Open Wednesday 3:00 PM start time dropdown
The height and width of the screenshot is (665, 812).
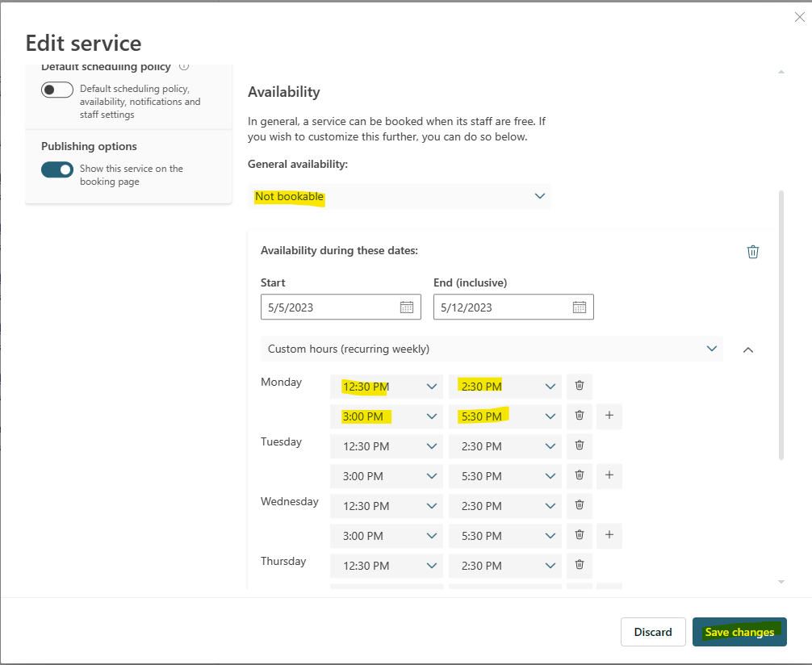[x=387, y=536]
